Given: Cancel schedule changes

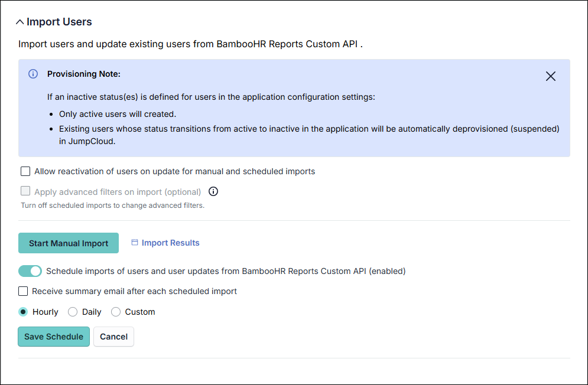Looking at the screenshot, I should [x=113, y=337].
